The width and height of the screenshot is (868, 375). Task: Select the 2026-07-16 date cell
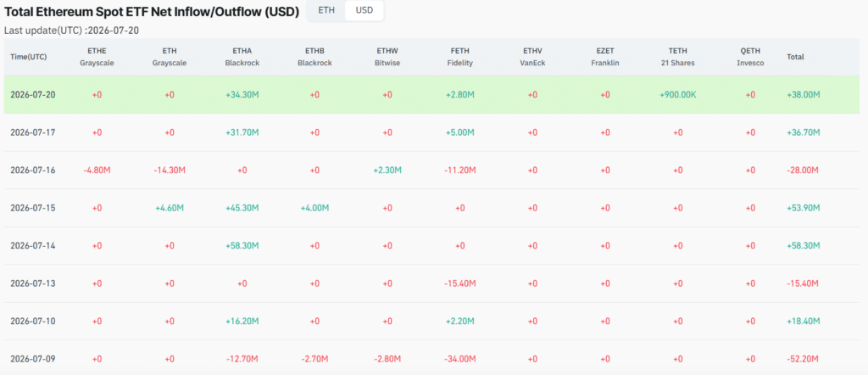click(31, 170)
